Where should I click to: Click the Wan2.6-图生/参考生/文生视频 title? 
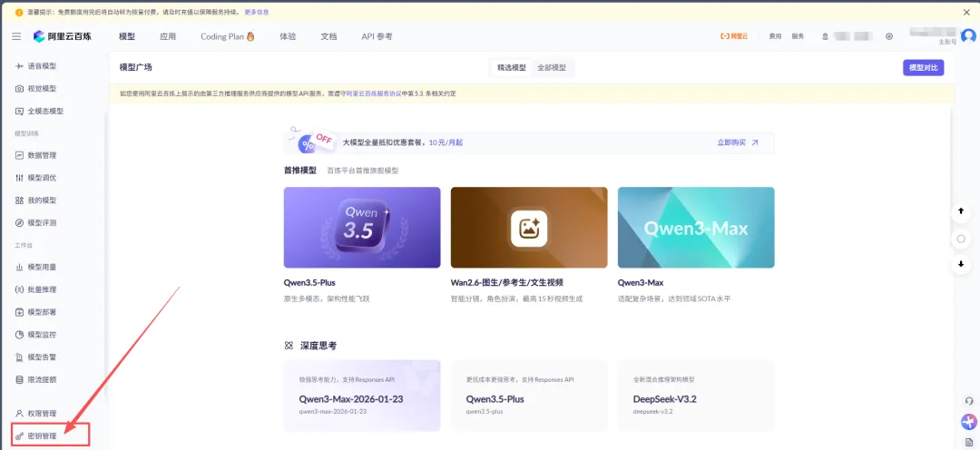coord(507,282)
